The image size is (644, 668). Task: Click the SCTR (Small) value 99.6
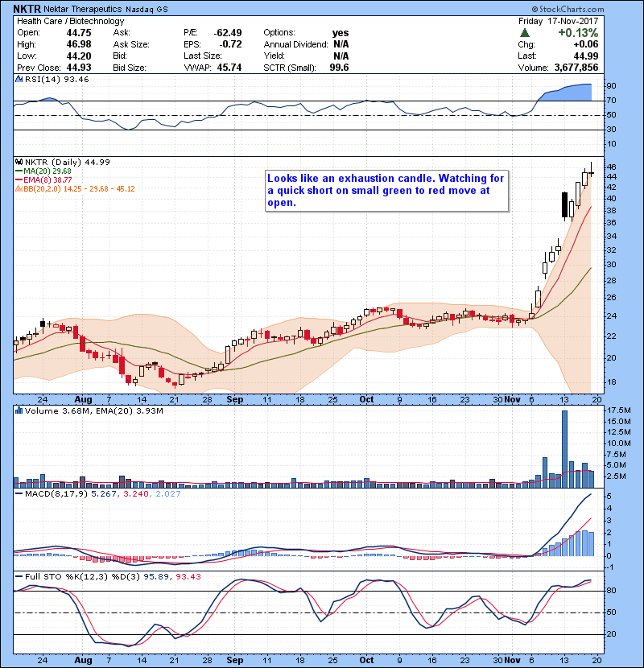(339, 68)
